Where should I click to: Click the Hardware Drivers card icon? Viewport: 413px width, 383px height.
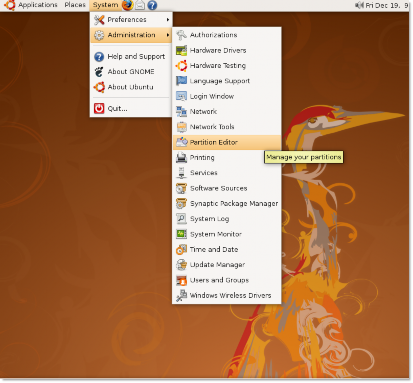point(181,50)
